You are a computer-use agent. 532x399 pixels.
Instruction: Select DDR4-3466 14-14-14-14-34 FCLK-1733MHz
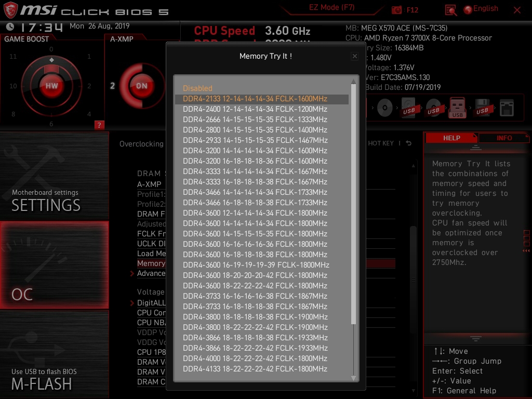262,192
